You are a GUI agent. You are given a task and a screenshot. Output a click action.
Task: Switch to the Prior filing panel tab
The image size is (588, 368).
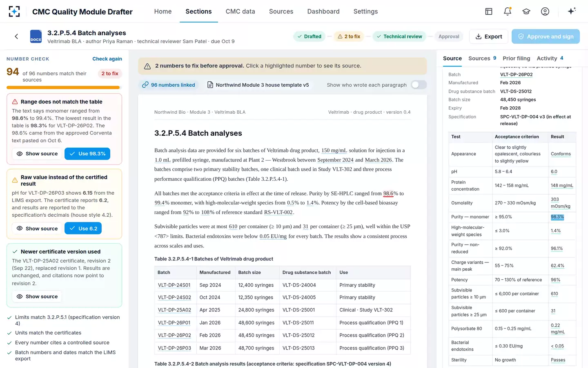pyautogui.click(x=516, y=58)
